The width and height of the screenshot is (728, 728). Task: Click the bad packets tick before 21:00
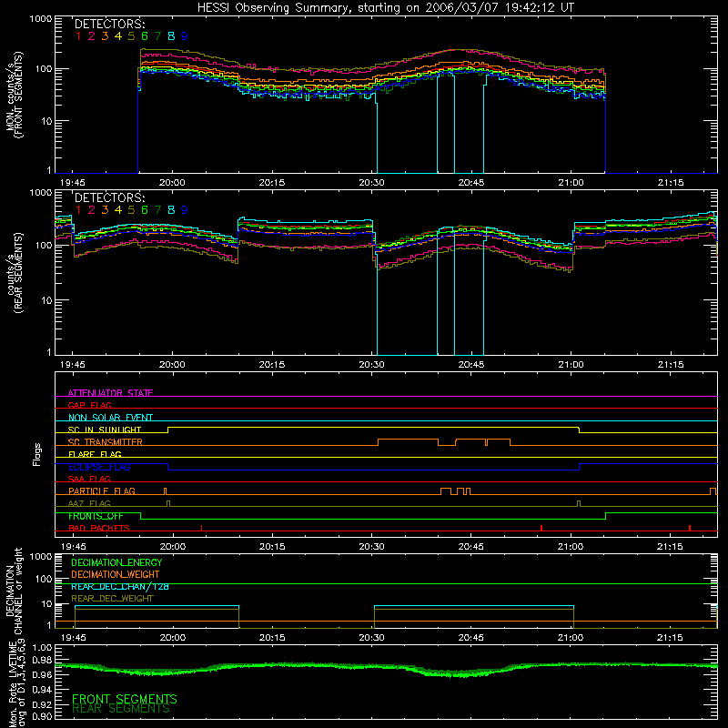(x=541, y=528)
